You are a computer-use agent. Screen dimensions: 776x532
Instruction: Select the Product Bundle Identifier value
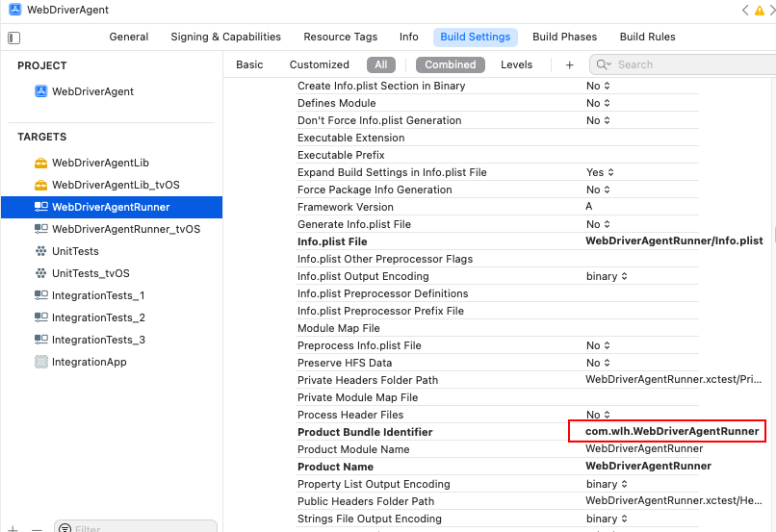(x=671, y=431)
